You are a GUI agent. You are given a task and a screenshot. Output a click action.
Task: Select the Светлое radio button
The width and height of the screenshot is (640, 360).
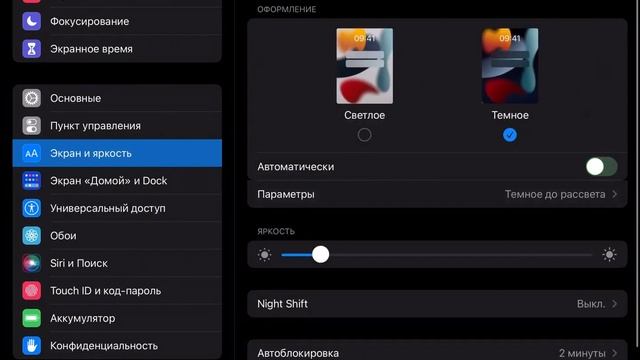pyautogui.click(x=364, y=135)
